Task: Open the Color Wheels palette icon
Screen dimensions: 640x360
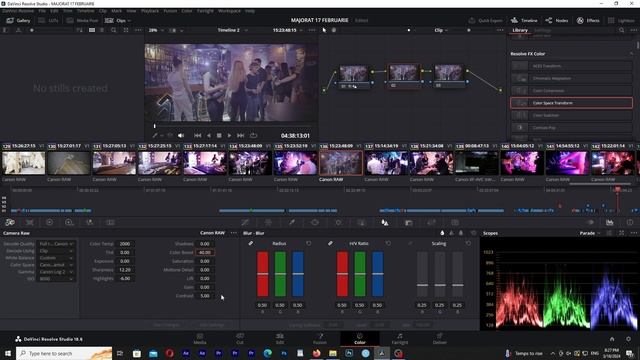Action: point(49,222)
